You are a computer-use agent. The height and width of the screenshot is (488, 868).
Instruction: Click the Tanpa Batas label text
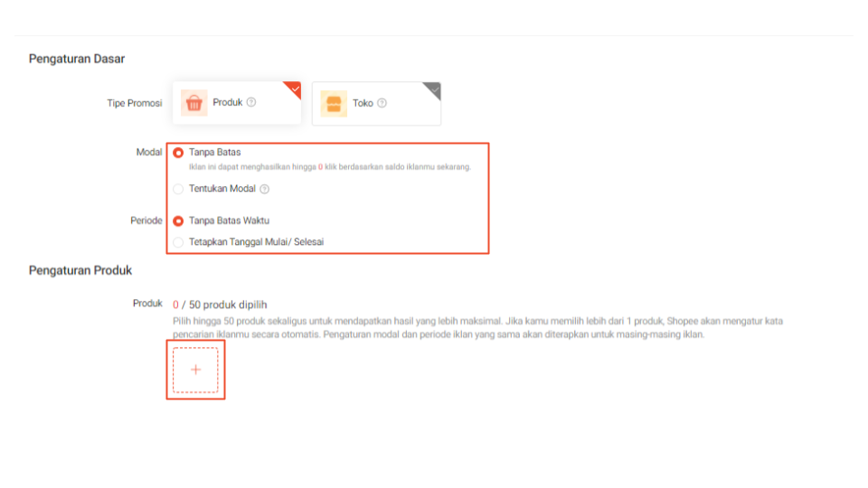pos(214,153)
